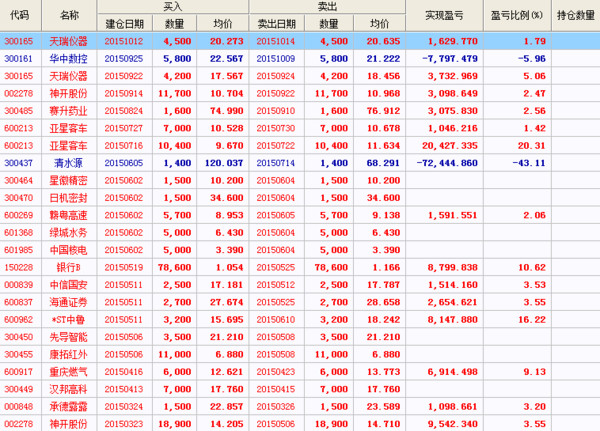600x431 pixels.
Task: Click the fund name 银行B
Action: coord(68,267)
